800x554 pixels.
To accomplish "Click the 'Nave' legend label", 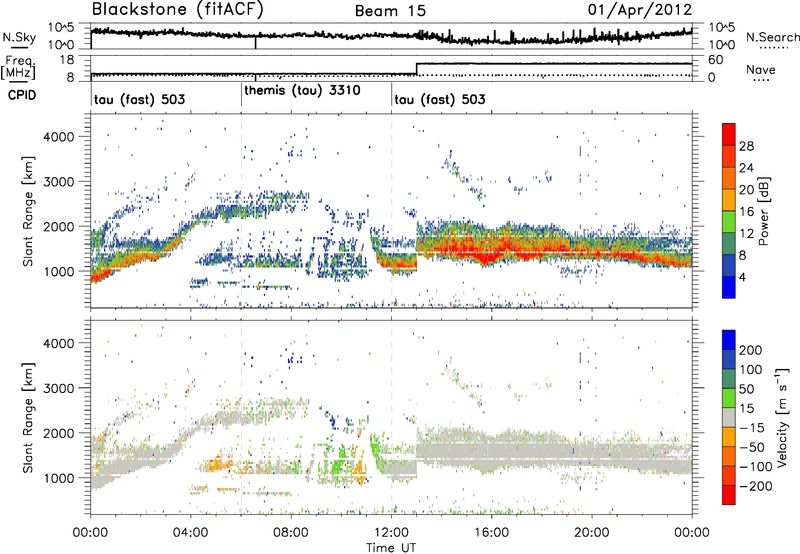I will click(761, 69).
